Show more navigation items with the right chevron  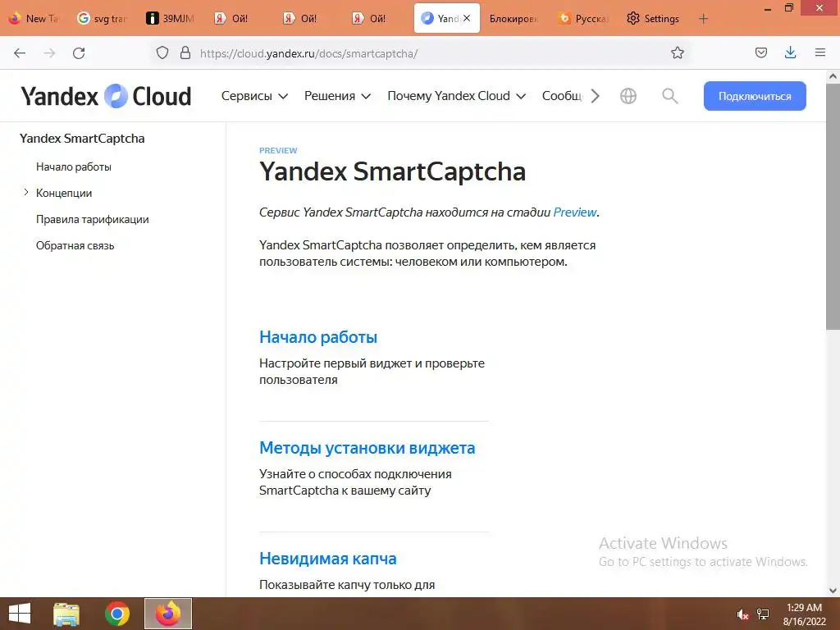pyautogui.click(x=596, y=97)
